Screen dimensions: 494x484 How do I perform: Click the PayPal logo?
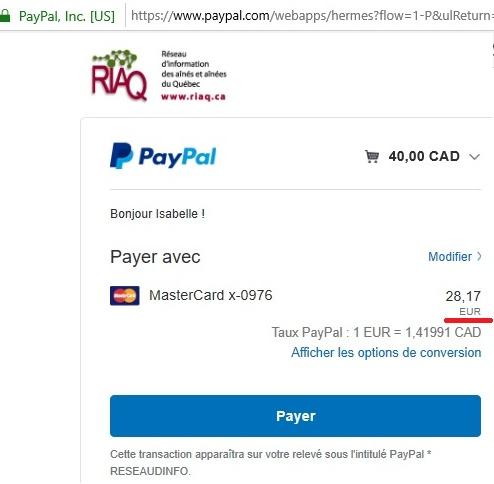click(x=163, y=156)
